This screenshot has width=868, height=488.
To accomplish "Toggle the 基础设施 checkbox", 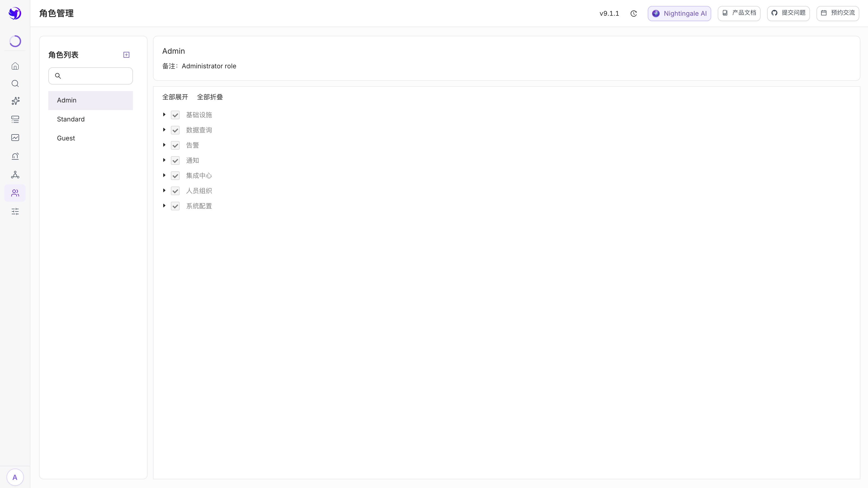I will [175, 115].
